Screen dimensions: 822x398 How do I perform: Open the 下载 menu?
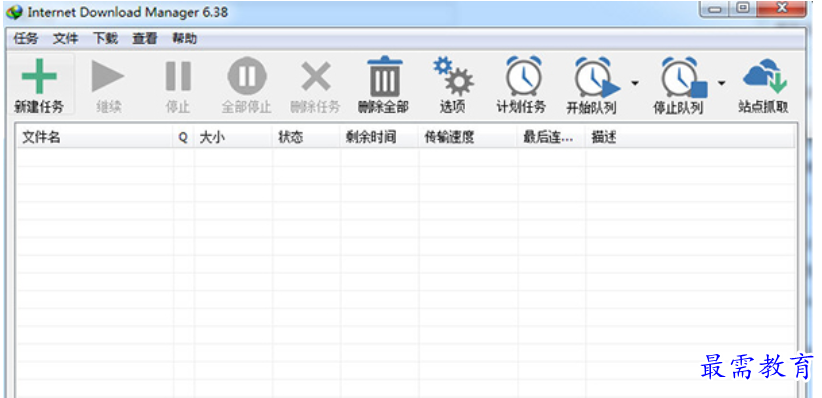click(x=105, y=38)
